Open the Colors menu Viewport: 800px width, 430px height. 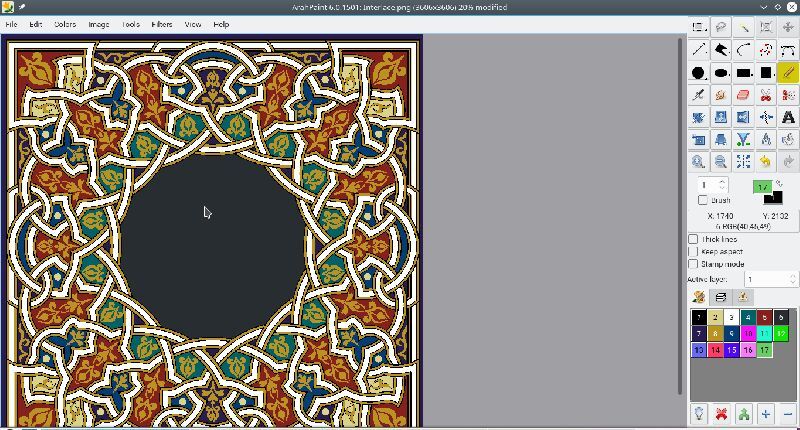[65, 24]
